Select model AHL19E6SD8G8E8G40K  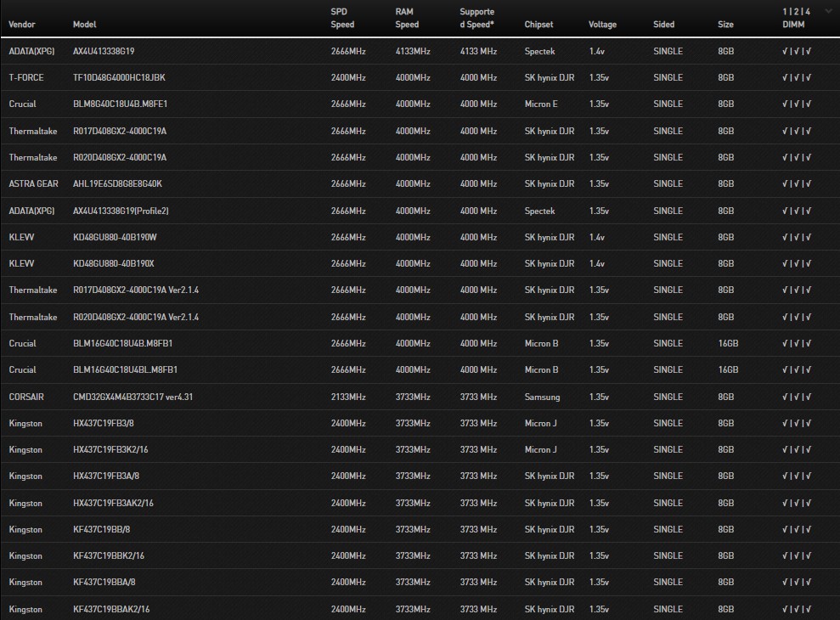117,183
